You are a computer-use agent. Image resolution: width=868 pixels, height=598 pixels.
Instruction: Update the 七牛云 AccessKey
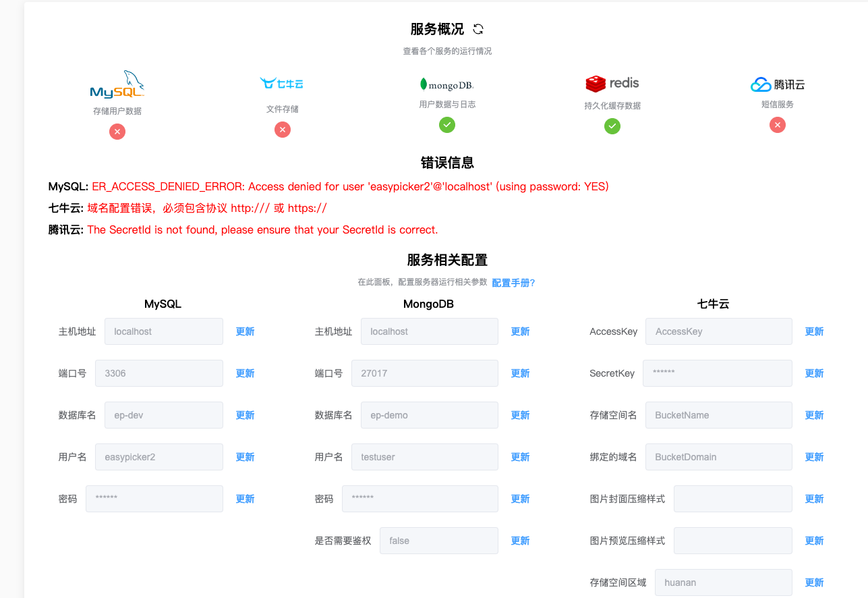(814, 331)
